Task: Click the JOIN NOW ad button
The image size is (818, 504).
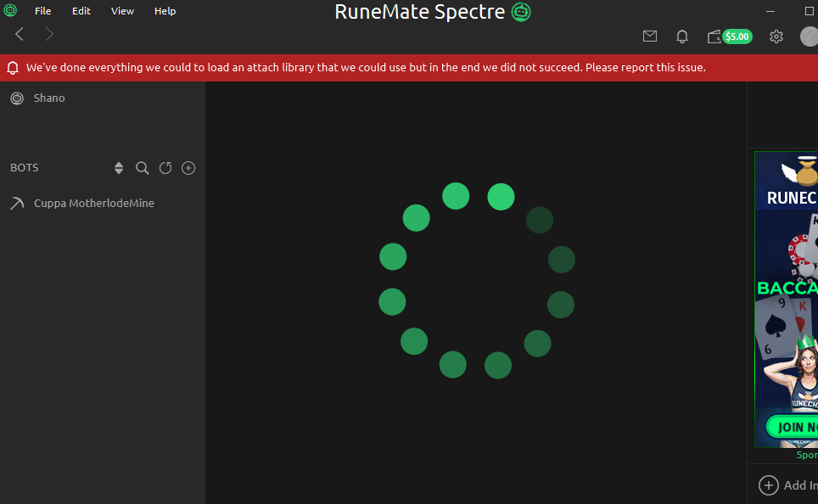Action: point(792,428)
